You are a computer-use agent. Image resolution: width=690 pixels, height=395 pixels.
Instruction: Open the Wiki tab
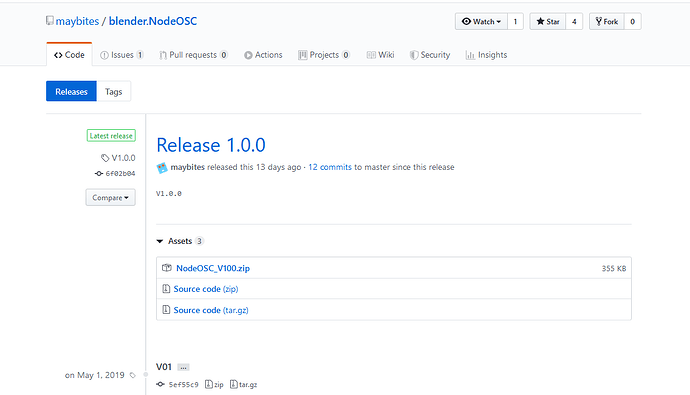pos(380,55)
